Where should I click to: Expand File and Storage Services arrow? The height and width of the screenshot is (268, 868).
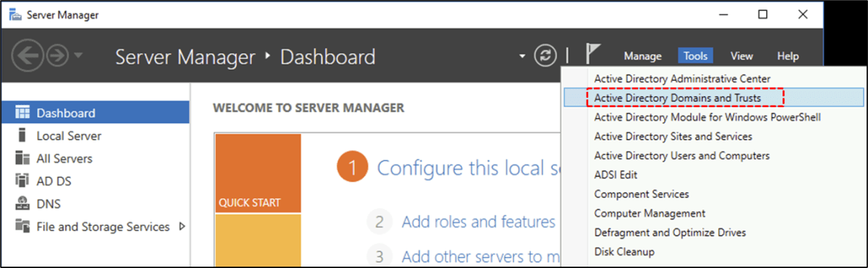coord(182,227)
